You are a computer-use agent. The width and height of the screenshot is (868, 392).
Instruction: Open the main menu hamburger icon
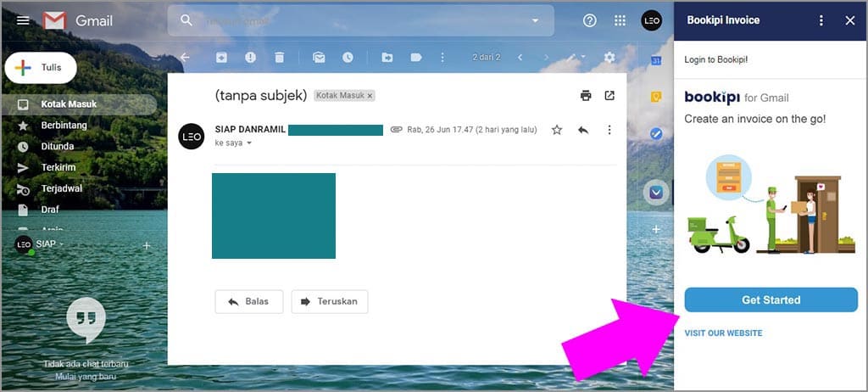tap(23, 20)
